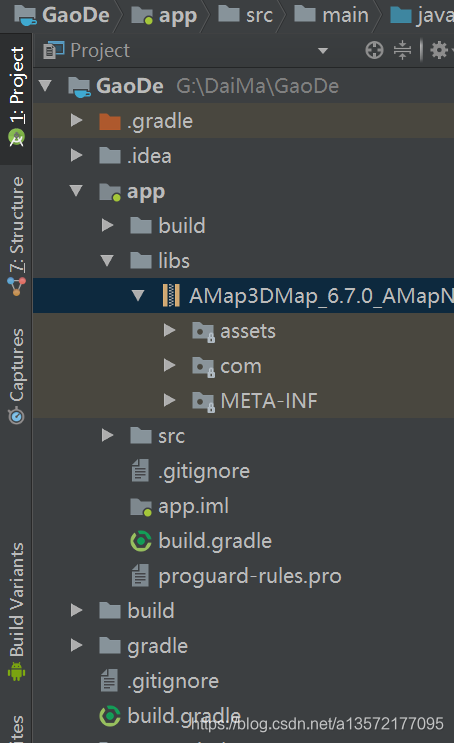The image size is (454, 743).
Task: Expand the src folder arrow under app
Action: (108, 435)
